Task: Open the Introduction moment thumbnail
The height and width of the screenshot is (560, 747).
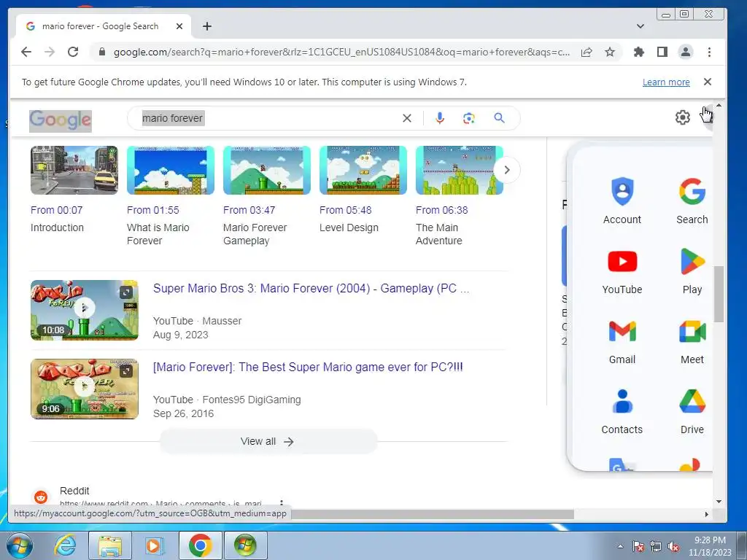Action: 74,170
